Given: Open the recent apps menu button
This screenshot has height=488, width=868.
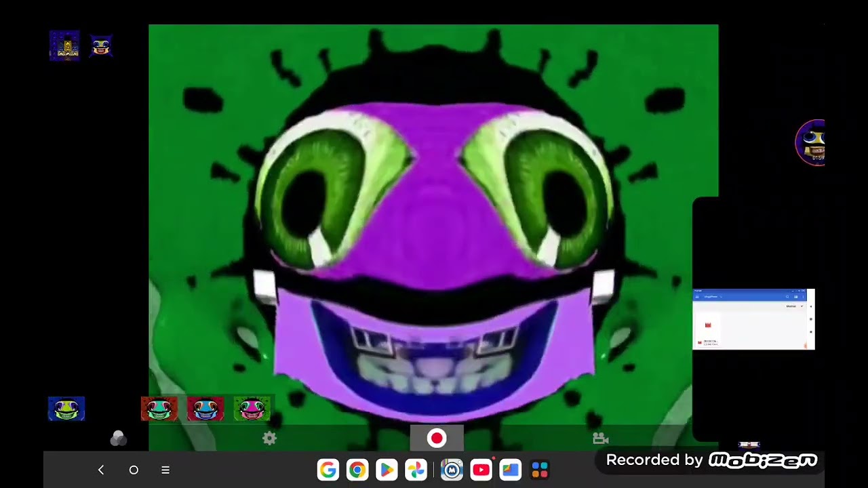Looking at the screenshot, I should pyautogui.click(x=165, y=470).
